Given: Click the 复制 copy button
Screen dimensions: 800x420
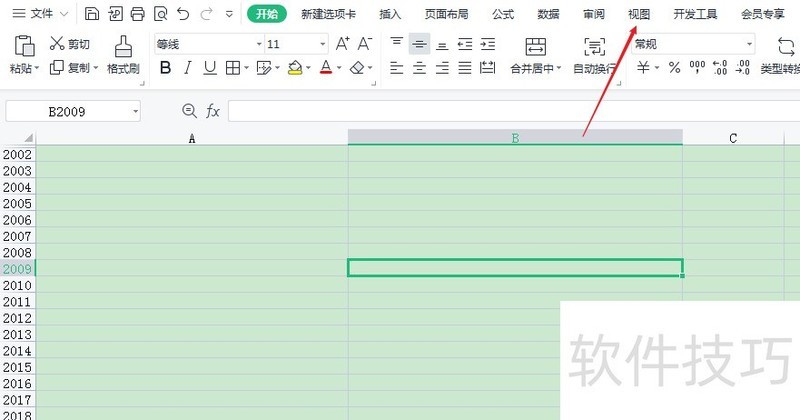Looking at the screenshot, I should click(x=74, y=67).
